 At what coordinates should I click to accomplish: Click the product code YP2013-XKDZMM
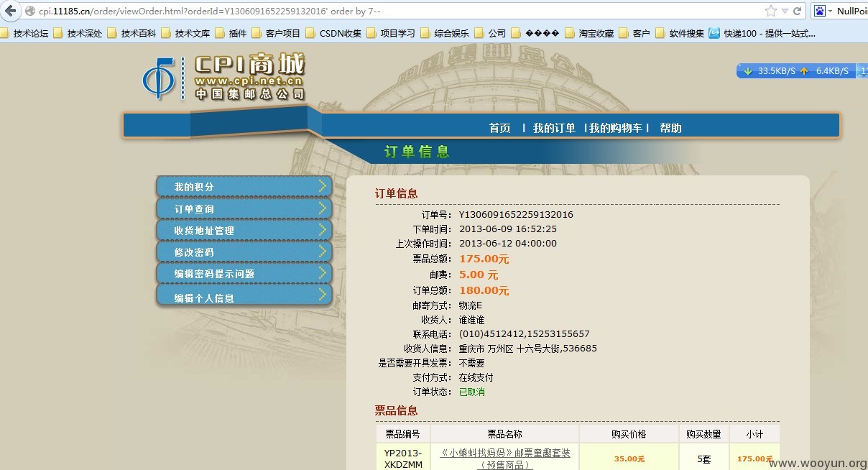403,459
